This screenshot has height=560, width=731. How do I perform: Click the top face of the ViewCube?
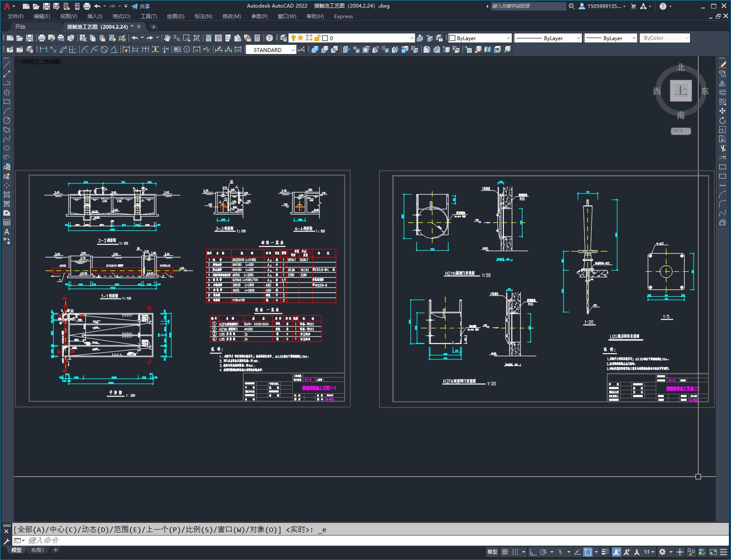click(681, 91)
